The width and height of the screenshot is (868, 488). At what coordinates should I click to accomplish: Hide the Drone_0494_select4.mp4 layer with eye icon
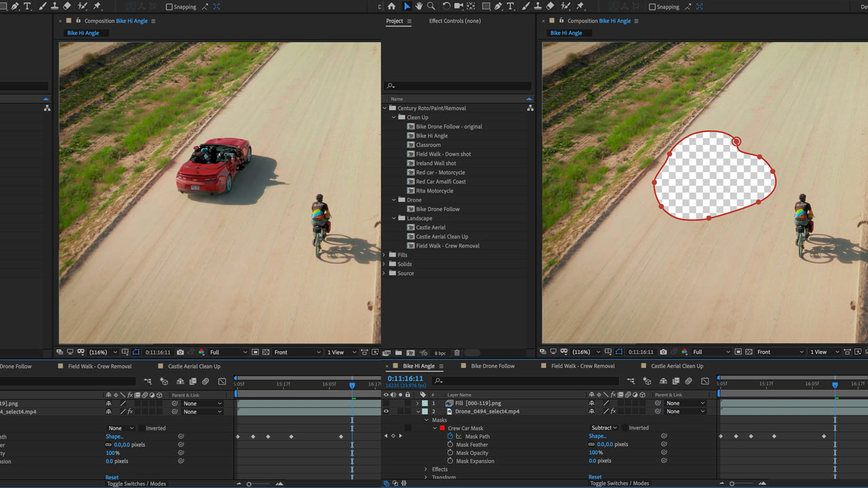click(x=387, y=411)
